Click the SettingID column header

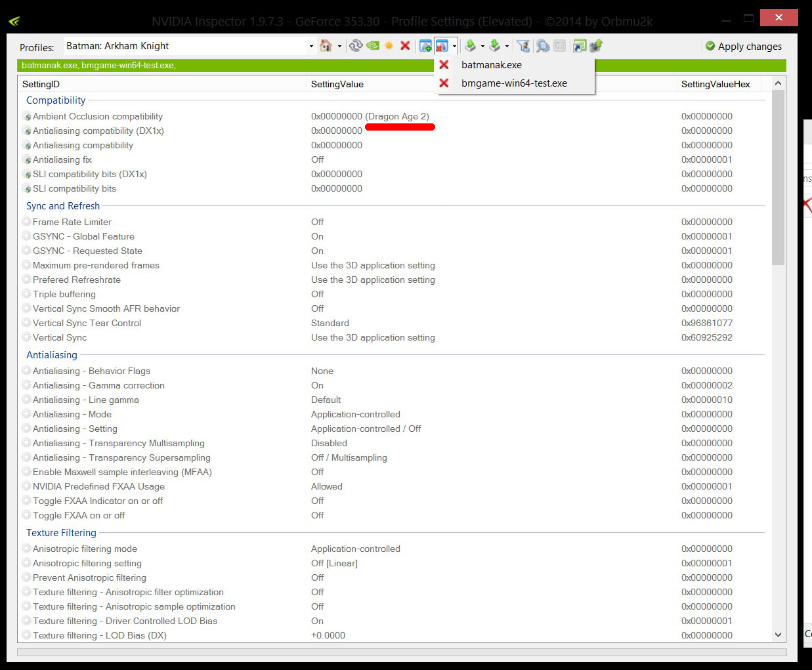point(163,84)
